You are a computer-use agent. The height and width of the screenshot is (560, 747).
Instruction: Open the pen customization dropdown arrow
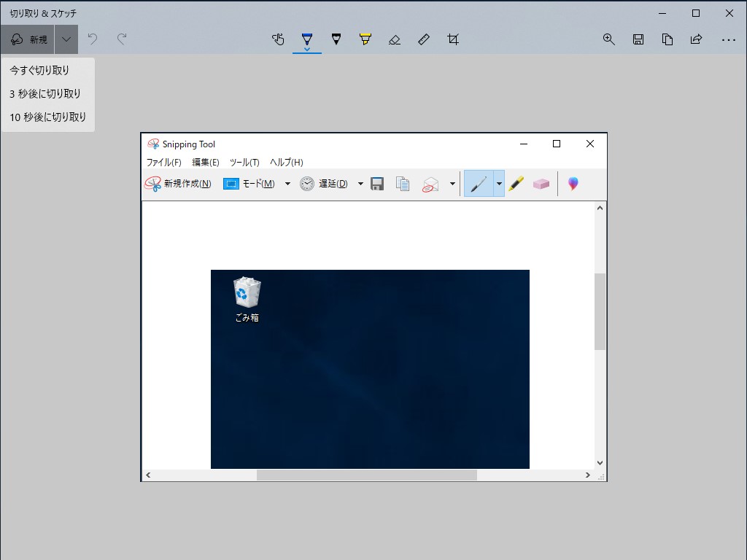[498, 183]
